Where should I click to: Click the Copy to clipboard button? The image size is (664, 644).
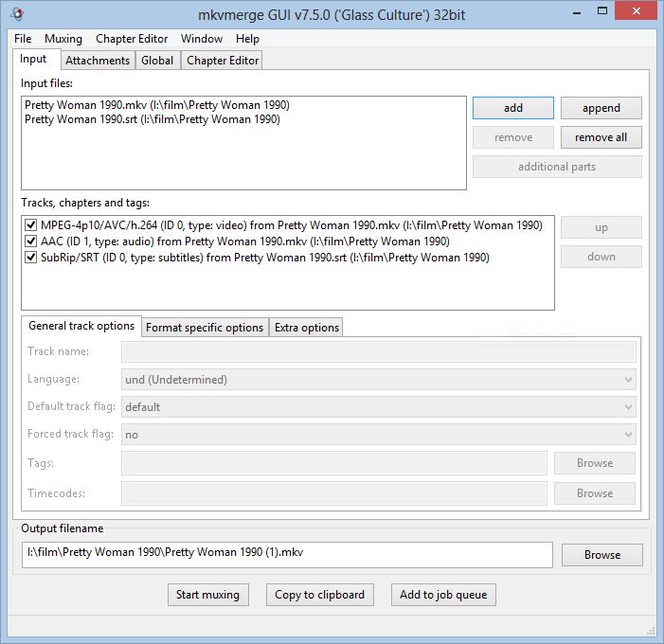320,595
